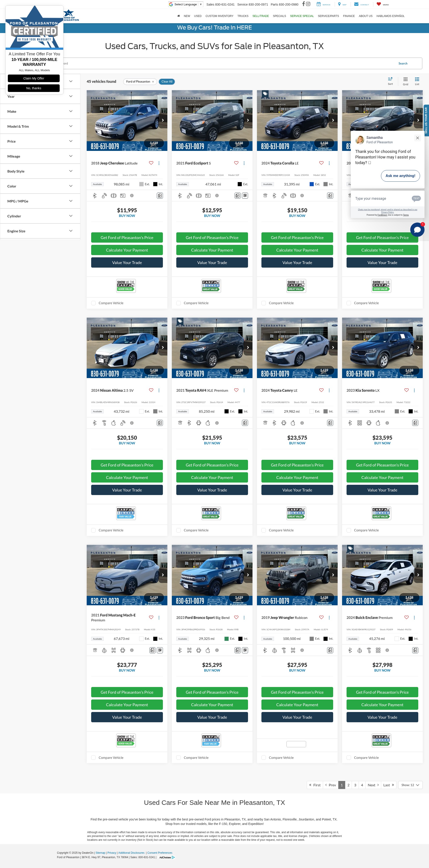Screen dimensions: 429x868
Task: Expand the Year filter
Action: 40,96
